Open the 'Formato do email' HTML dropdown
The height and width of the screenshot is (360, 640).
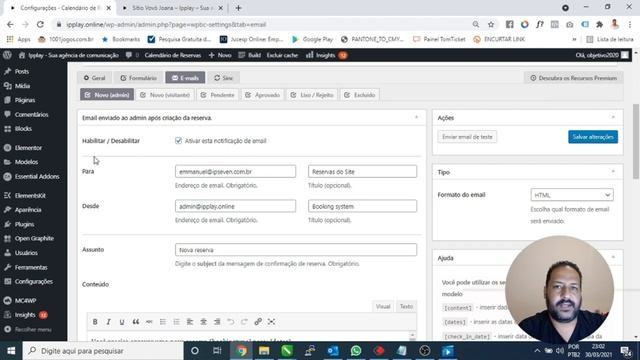[x=572, y=195]
